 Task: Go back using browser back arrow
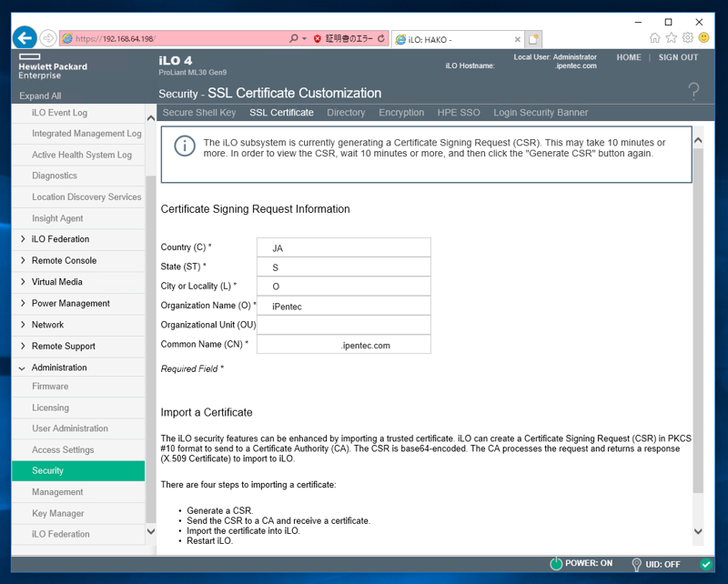pyautogui.click(x=25, y=37)
